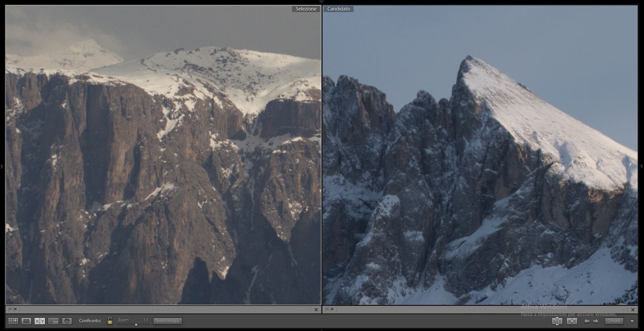Click the Zoom slider handle

(136, 325)
